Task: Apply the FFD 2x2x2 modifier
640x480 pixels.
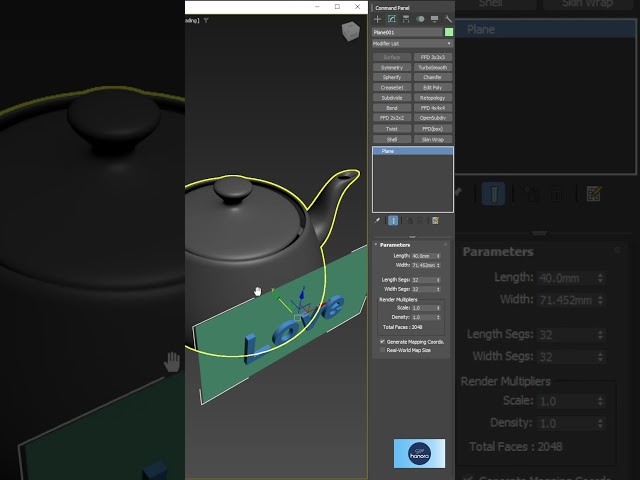Action: 392,118
